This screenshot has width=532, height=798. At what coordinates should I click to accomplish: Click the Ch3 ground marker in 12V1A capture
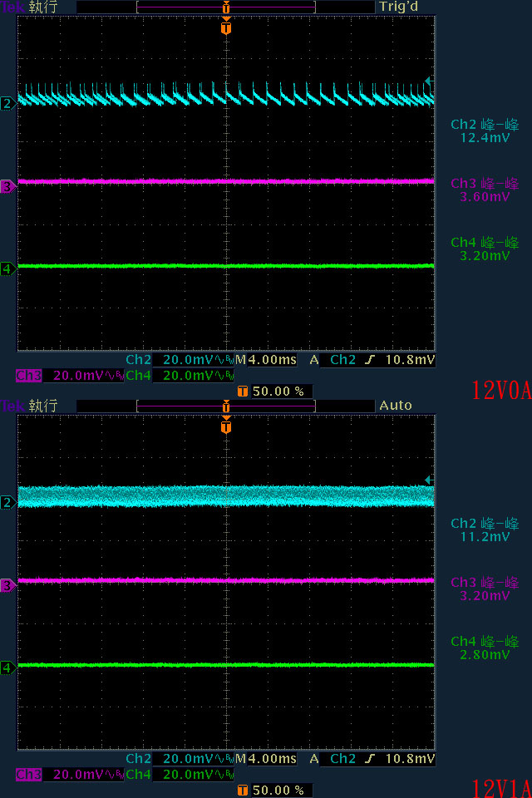pos(7,586)
